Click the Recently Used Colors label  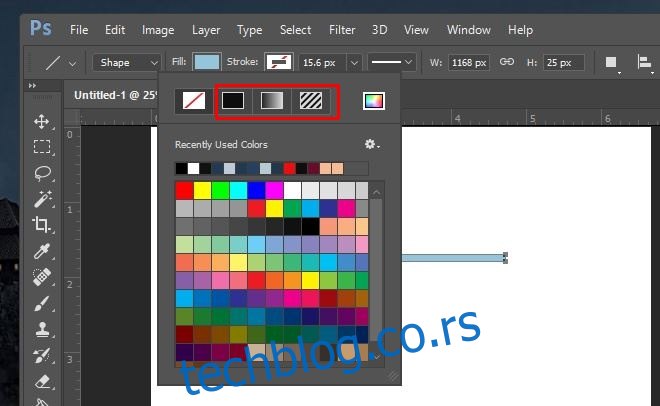(221, 145)
